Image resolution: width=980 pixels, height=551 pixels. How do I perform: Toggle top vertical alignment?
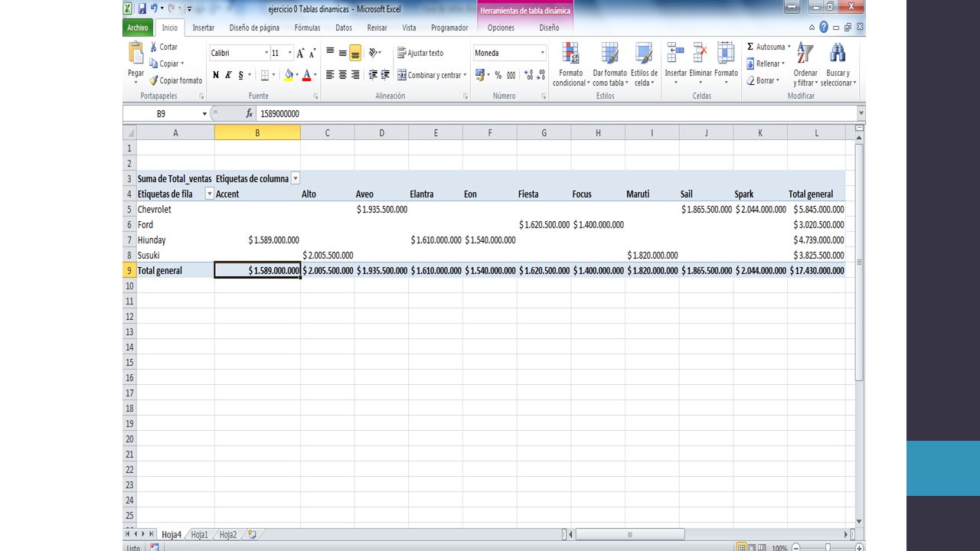[x=330, y=53]
